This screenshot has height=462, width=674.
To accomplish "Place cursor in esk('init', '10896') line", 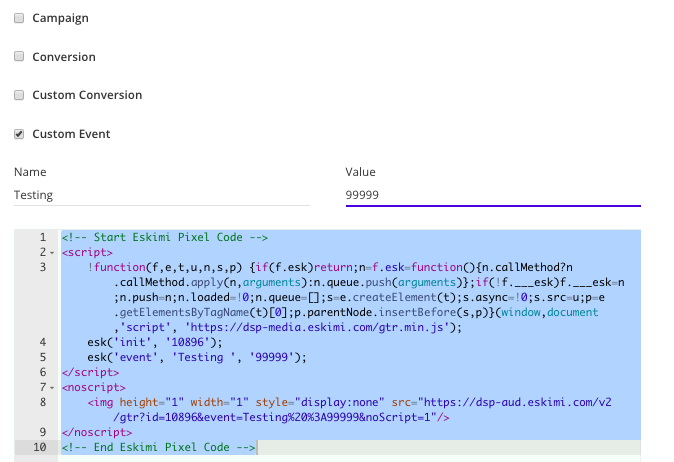I will [x=155, y=342].
